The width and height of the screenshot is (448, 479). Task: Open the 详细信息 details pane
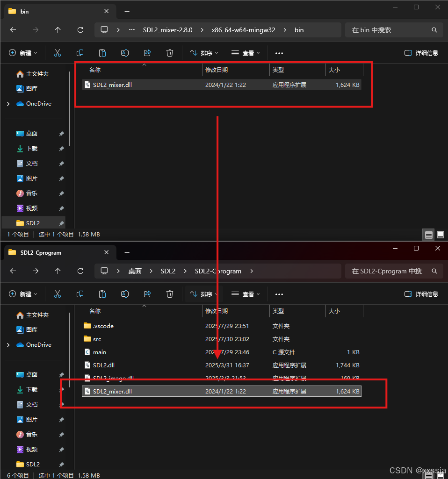420,53
